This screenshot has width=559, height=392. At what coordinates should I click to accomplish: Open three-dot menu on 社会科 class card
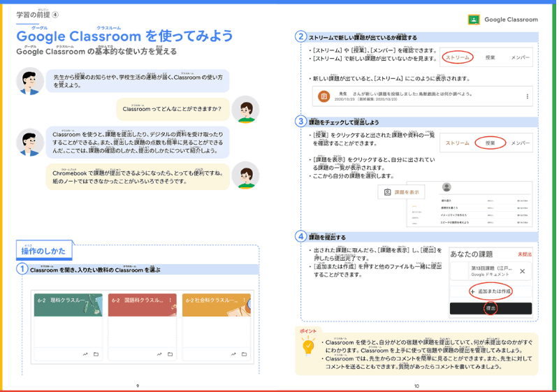245,300
